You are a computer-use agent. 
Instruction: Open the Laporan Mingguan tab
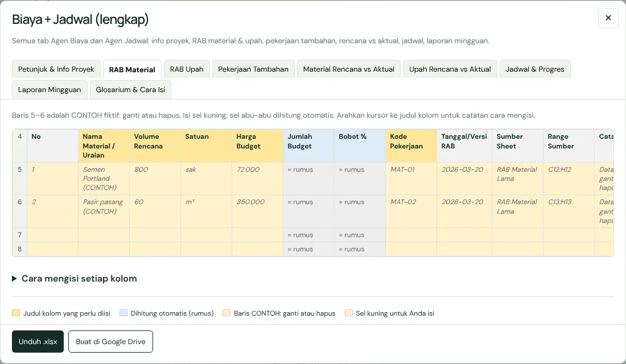click(50, 89)
